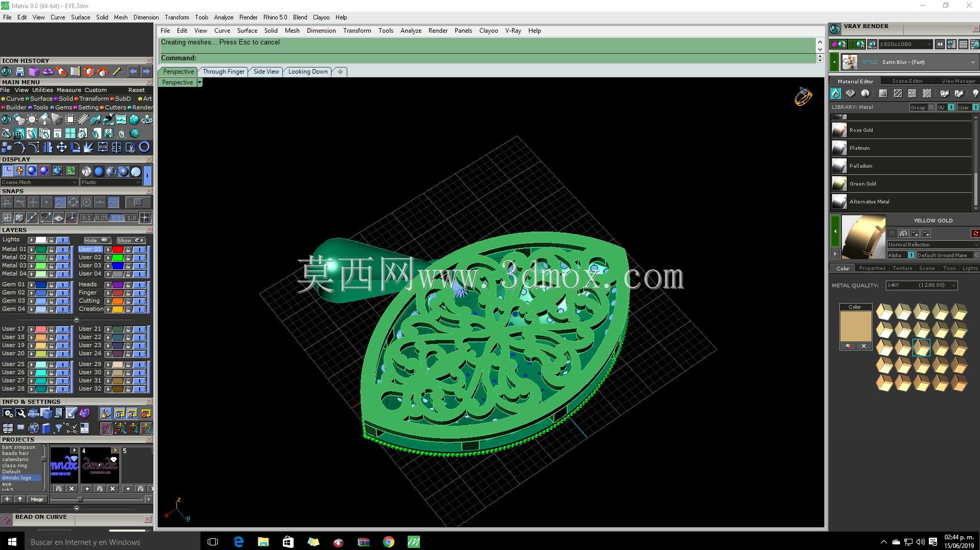Open File Explorer from the taskbar
Screen dimensions: 980x550
(263, 542)
